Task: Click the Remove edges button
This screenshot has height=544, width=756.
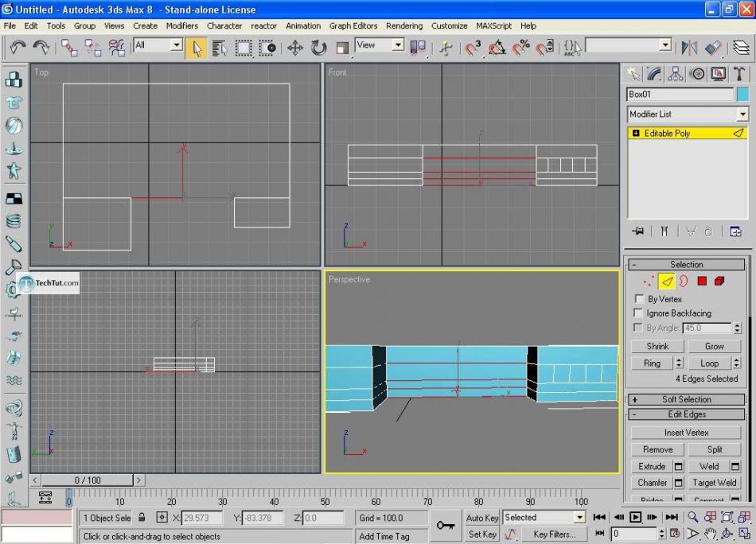Action: pyautogui.click(x=657, y=449)
